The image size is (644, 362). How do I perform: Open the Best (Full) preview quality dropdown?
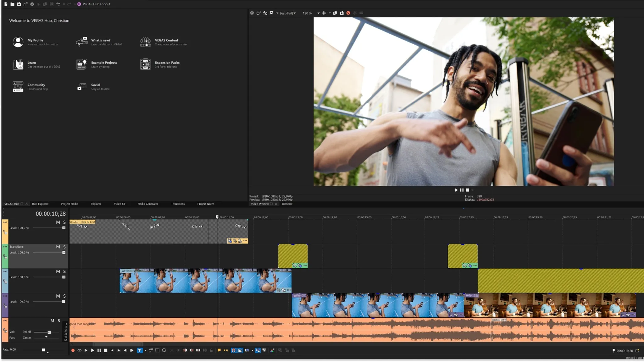point(287,13)
